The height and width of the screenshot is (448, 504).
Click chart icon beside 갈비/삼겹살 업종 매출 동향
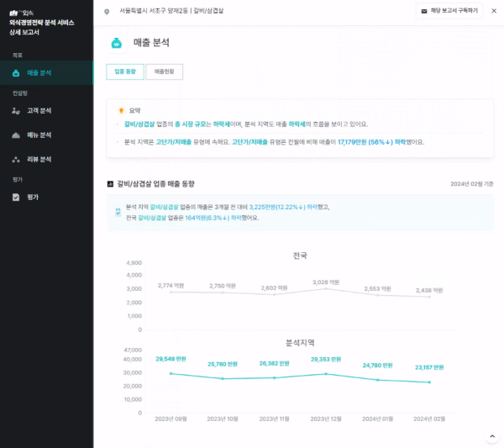(110, 184)
